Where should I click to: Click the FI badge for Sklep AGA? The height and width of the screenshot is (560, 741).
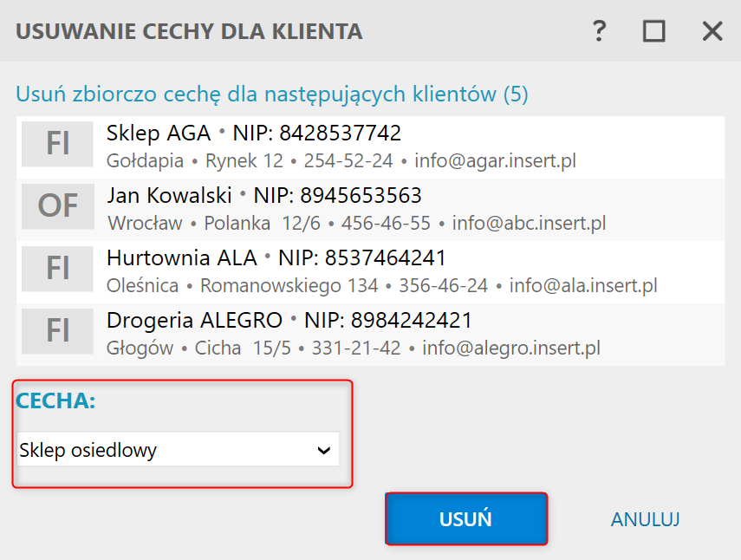click(x=57, y=144)
